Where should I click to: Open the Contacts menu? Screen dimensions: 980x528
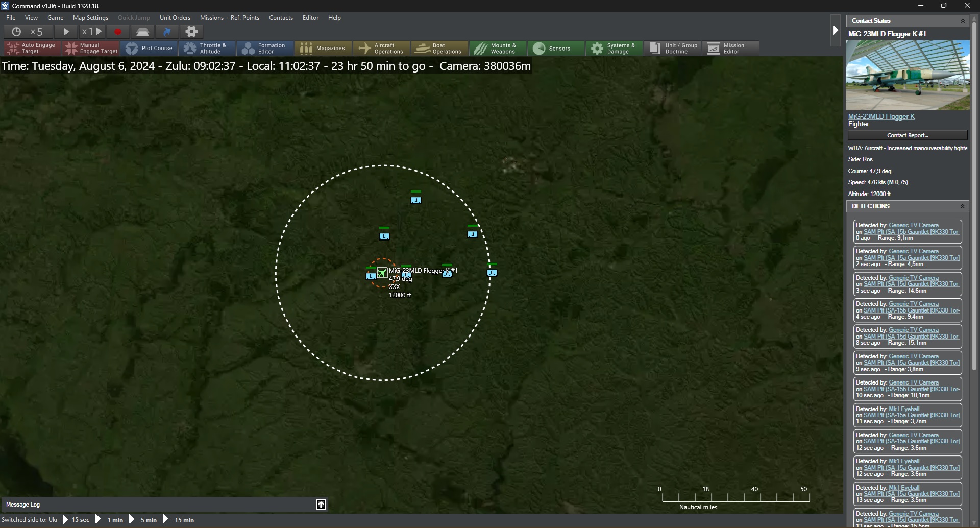click(281, 18)
